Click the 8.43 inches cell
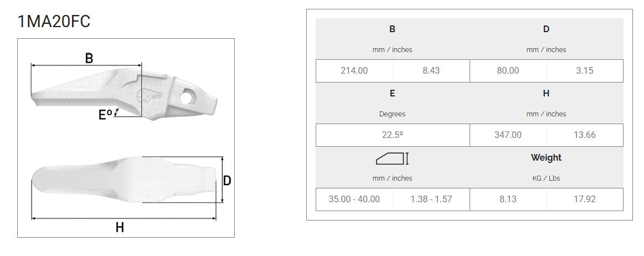644x256 pixels. pos(431,70)
